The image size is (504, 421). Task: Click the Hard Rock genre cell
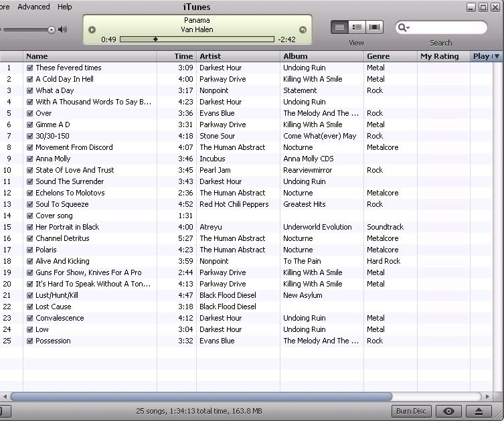tap(384, 261)
